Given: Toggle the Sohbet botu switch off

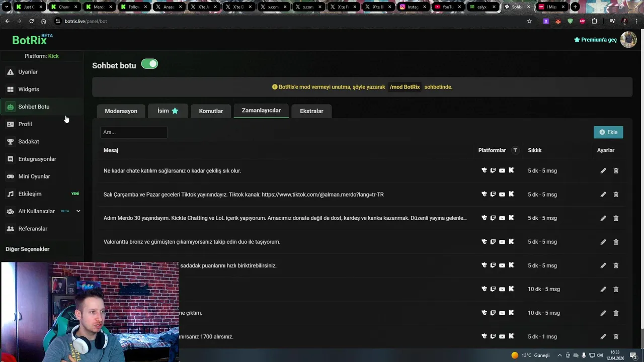Looking at the screenshot, I should click(149, 64).
